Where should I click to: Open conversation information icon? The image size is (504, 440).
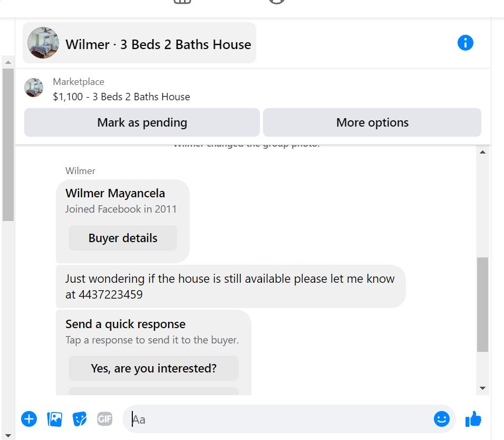pyautogui.click(x=465, y=43)
